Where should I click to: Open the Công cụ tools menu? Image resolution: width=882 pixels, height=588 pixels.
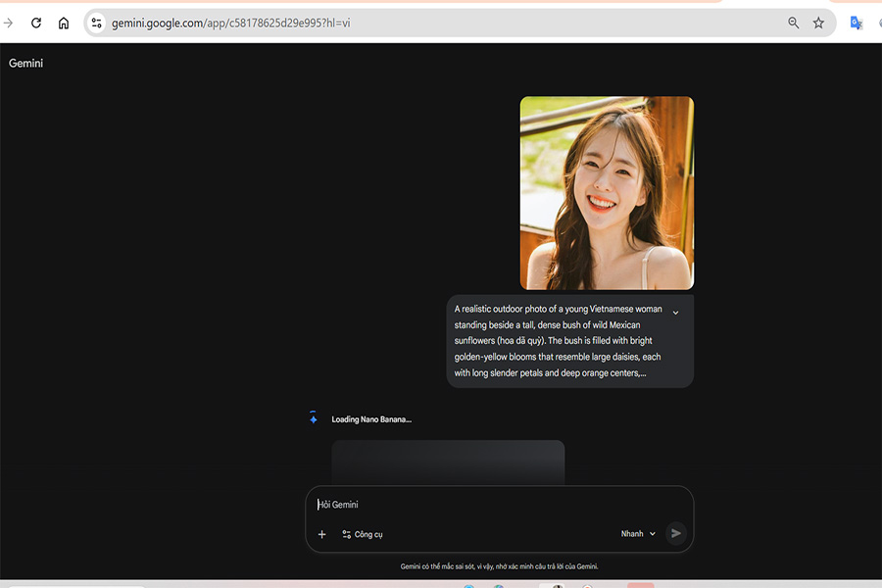click(362, 534)
